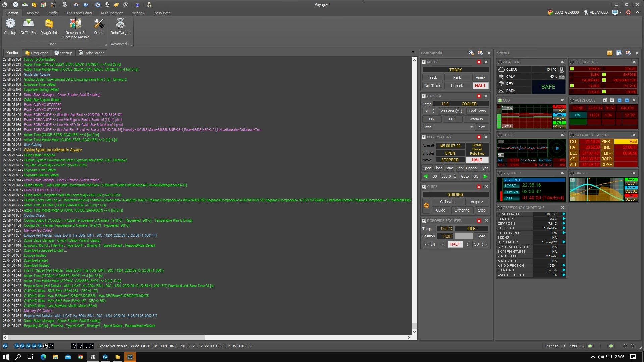Screen dimensions: 644x362
Task: Collapse the MOUNT commands panel
Action: (424, 62)
